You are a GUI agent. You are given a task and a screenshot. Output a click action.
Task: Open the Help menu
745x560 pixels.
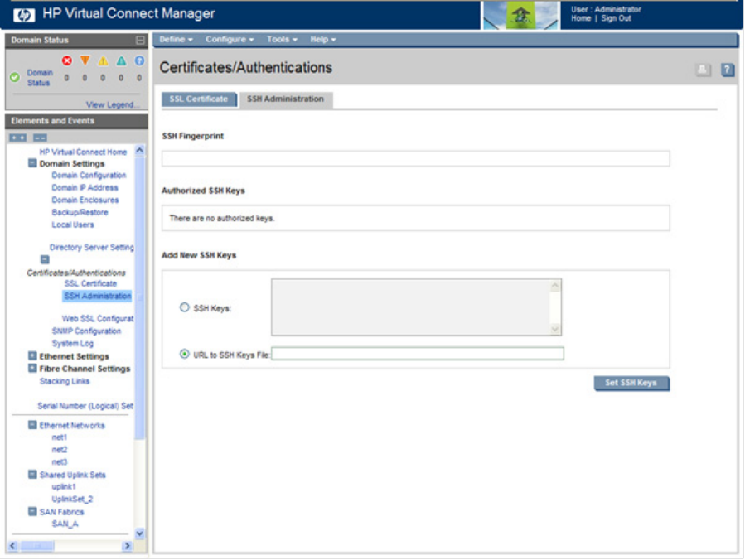click(323, 40)
